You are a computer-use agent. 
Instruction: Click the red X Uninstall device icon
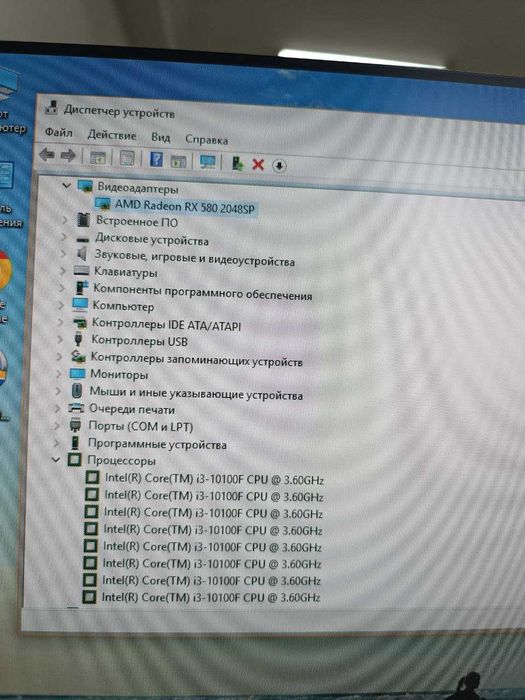click(x=258, y=164)
